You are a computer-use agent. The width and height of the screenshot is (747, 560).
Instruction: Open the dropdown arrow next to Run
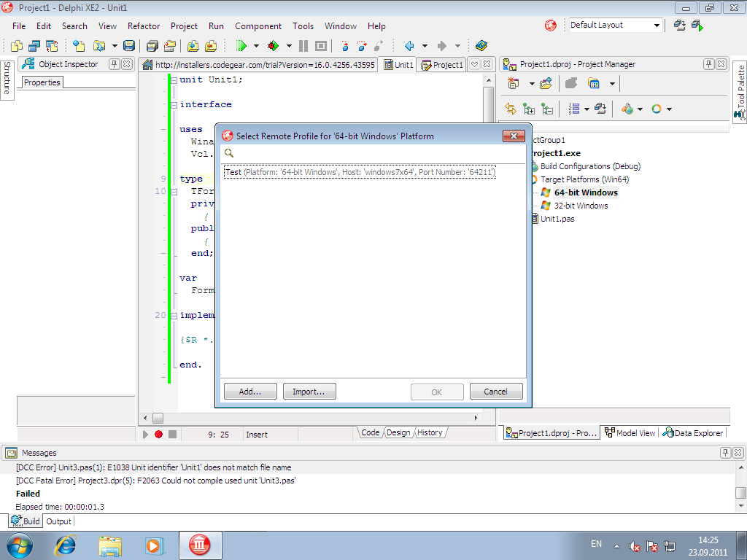click(x=256, y=46)
